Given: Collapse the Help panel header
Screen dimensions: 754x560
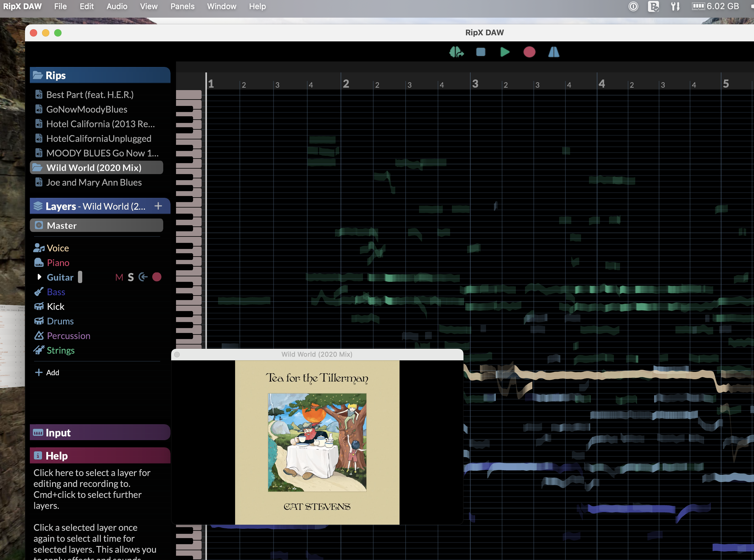Looking at the screenshot, I should [100, 455].
